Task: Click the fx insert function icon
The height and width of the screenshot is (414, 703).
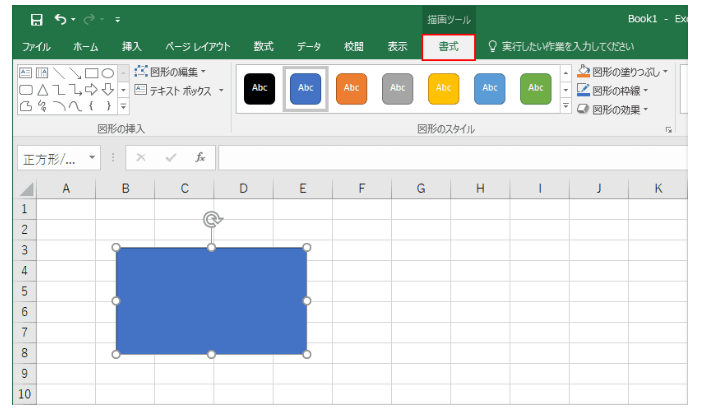Action: pyautogui.click(x=200, y=158)
